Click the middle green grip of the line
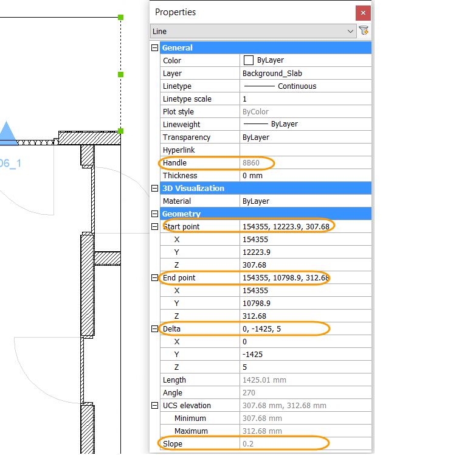This screenshot has height=455, width=476. (x=120, y=74)
